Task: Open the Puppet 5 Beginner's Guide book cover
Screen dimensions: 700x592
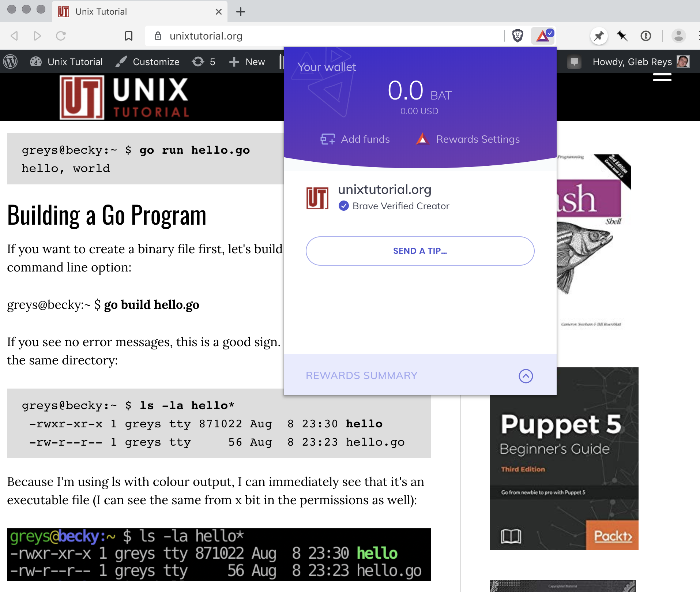Action: (564, 458)
